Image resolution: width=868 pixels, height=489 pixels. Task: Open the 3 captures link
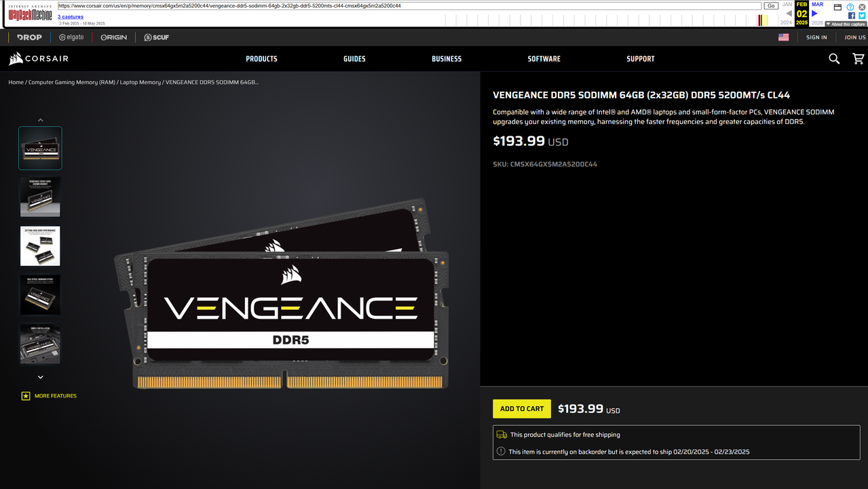pyautogui.click(x=71, y=17)
